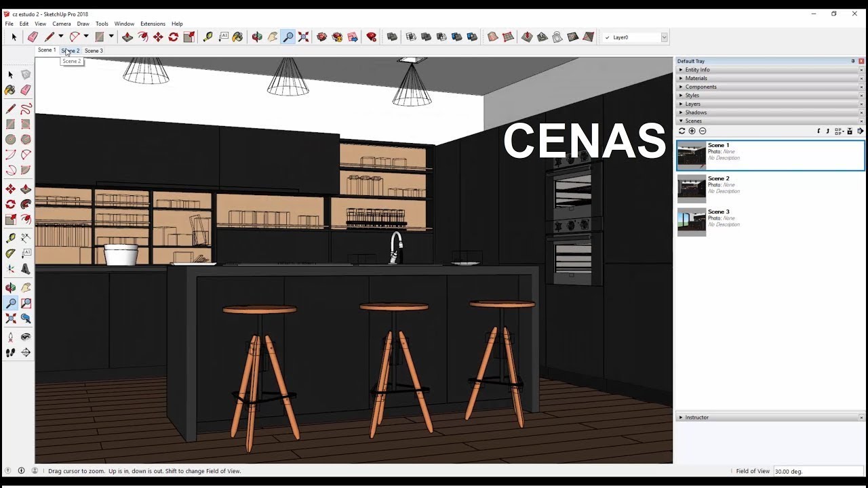Activate the Orbit tool in top toolbar
The image size is (868, 488).
pos(257,37)
